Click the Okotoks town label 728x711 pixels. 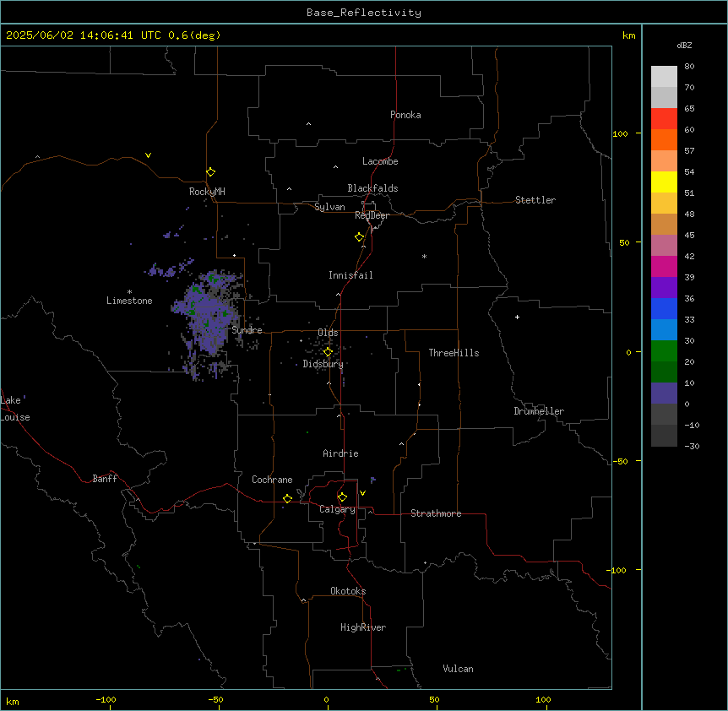coord(348,591)
